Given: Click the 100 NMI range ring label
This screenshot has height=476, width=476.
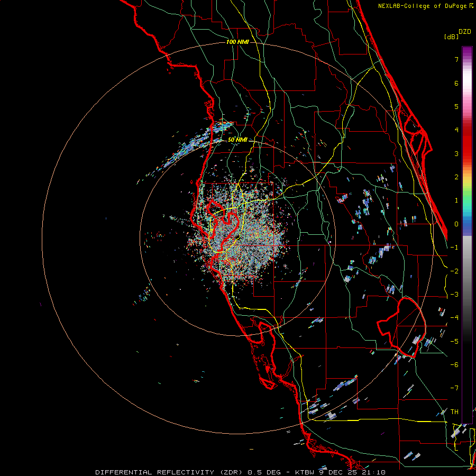Looking at the screenshot, I should pyautogui.click(x=237, y=42).
